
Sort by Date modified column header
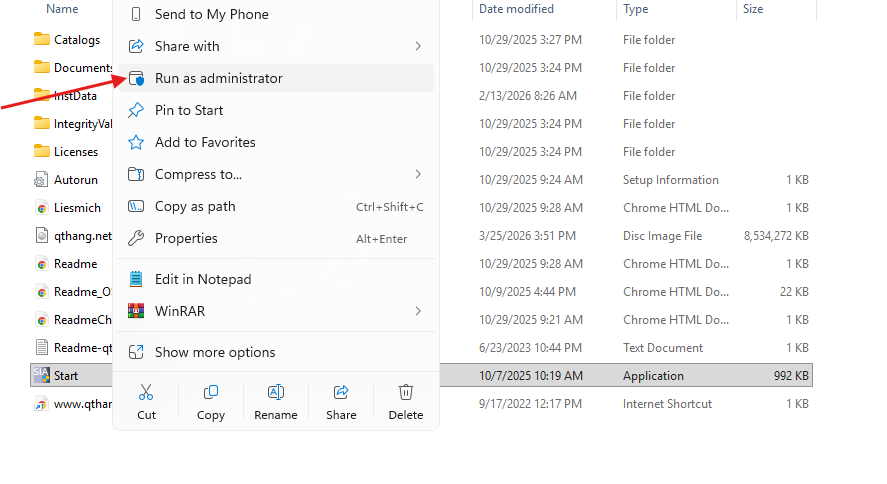[516, 9]
